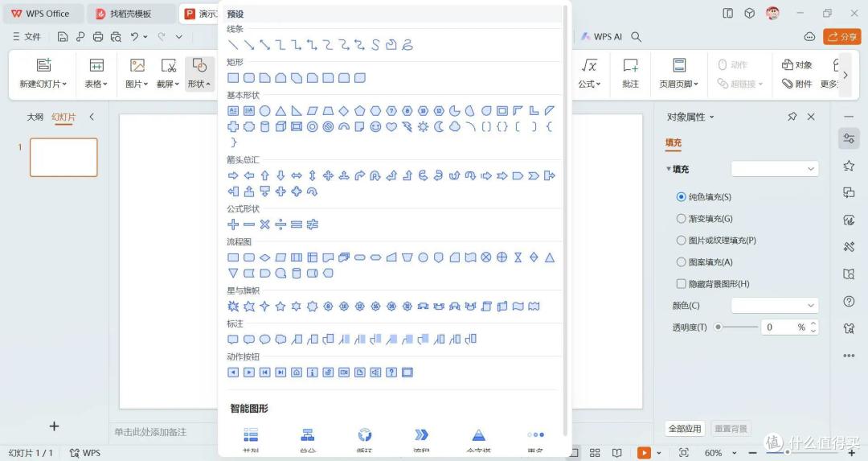Pick the multiply sign in 公式形状

[264, 224]
